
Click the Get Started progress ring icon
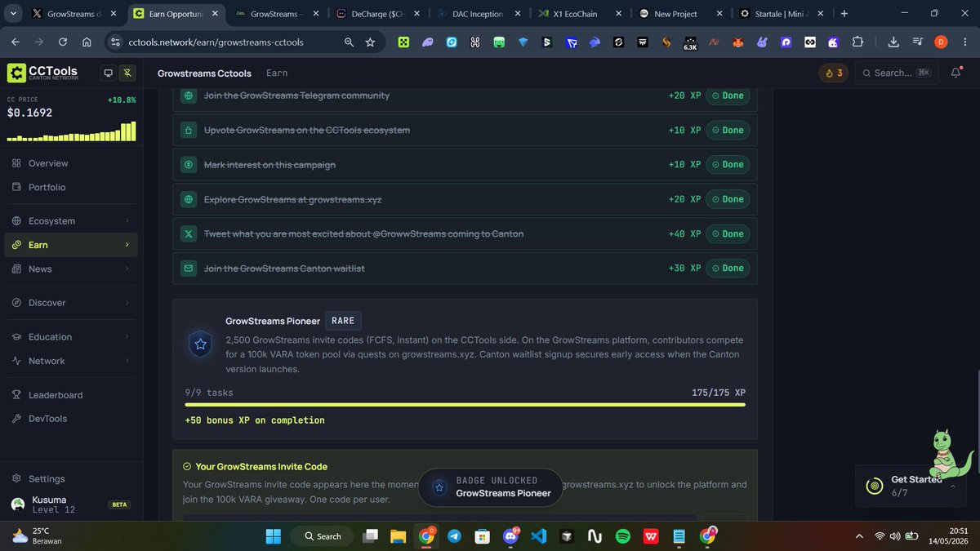tap(875, 486)
